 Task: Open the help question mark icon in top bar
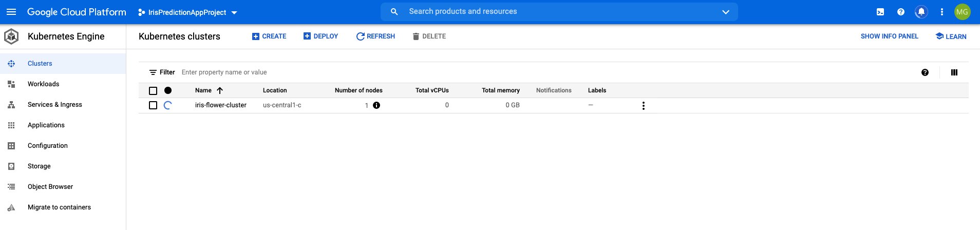(901, 12)
